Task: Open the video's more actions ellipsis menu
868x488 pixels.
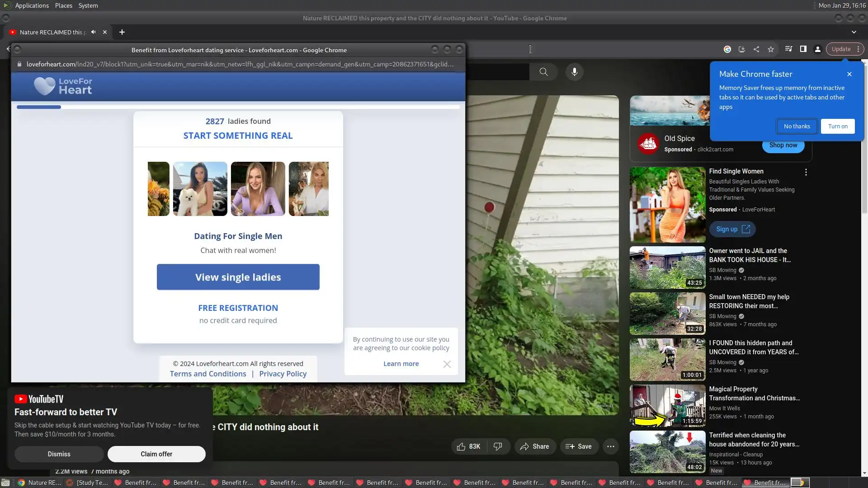Action: (610, 446)
